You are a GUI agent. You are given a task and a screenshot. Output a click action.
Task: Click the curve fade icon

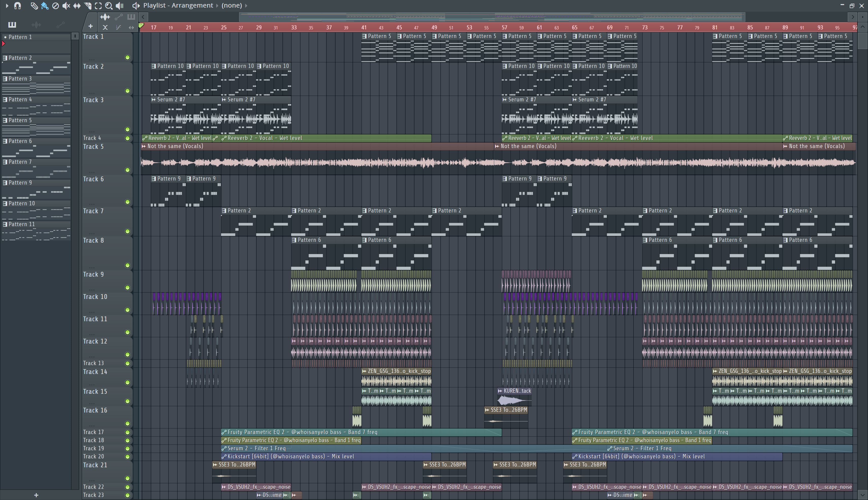click(119, 27)
